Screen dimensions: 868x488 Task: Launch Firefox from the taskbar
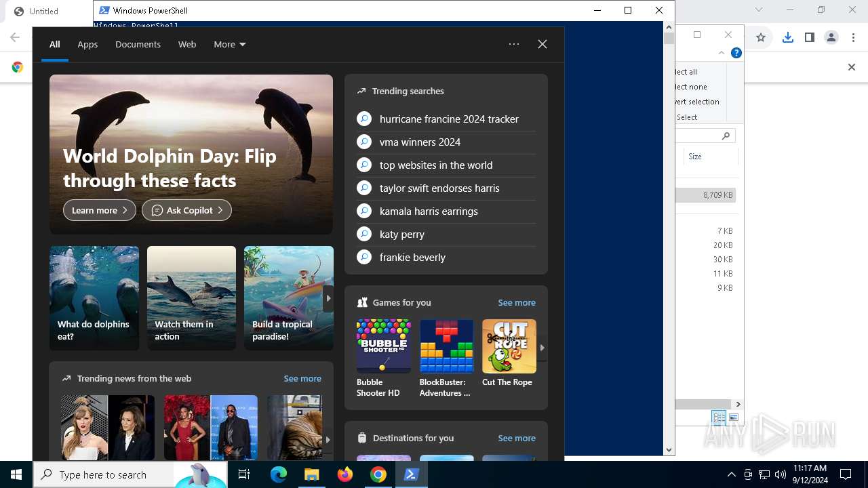click(x=345, y=474)
